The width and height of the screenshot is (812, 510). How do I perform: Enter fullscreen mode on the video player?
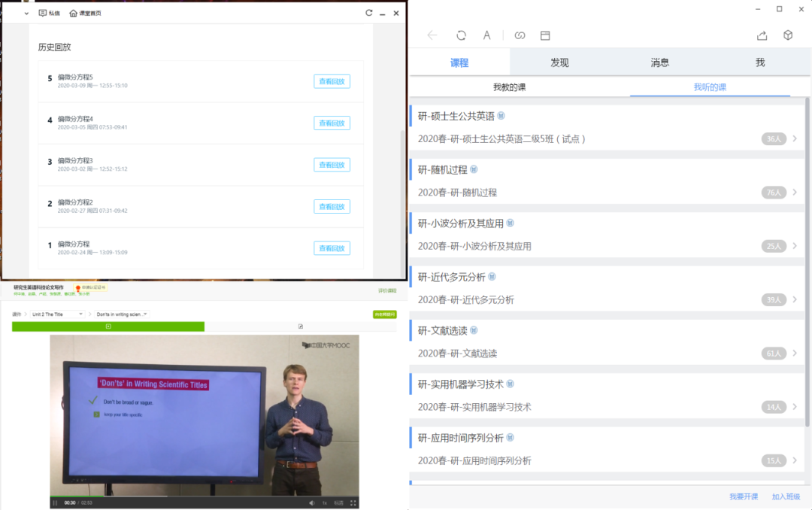pyautogui.click(x=353, y=502)
